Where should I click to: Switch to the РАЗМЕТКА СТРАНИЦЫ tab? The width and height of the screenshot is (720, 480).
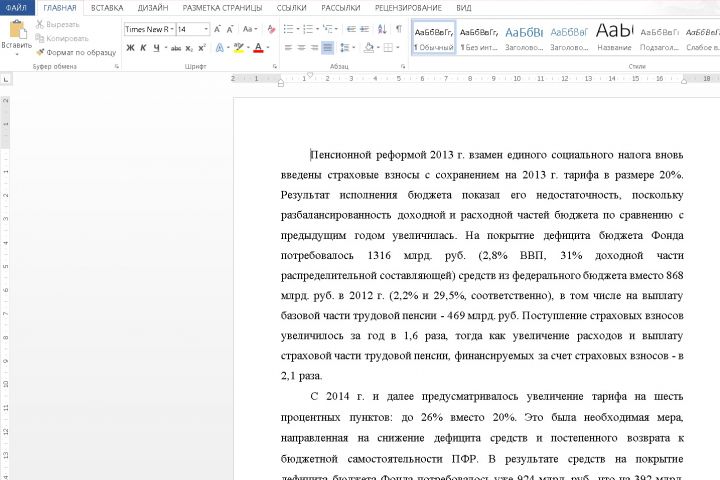click(222, 8)
